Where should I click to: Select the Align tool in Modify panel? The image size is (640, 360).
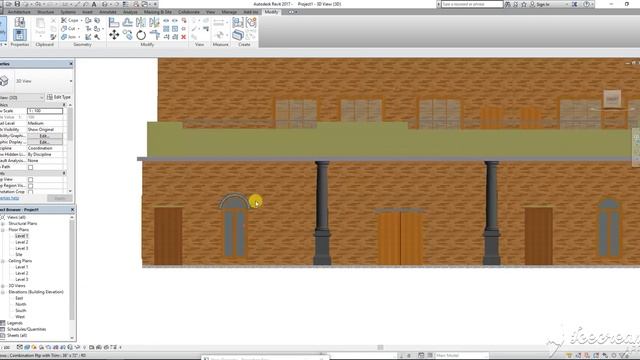click(114, 22)
